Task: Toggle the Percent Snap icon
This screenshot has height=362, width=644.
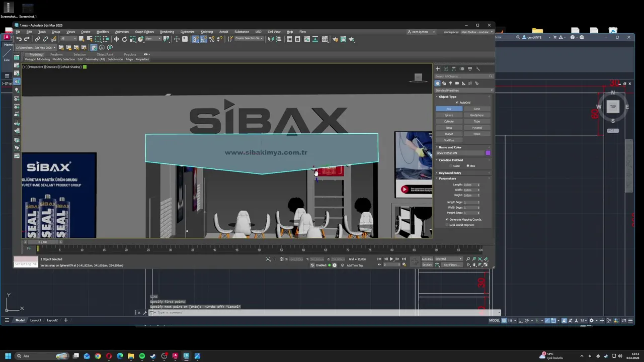Action: pyautogui.click(x=211, y=39)
